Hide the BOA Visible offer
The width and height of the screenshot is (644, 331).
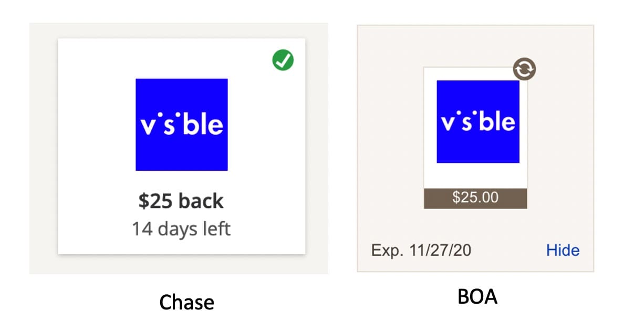tap(563, 250)
